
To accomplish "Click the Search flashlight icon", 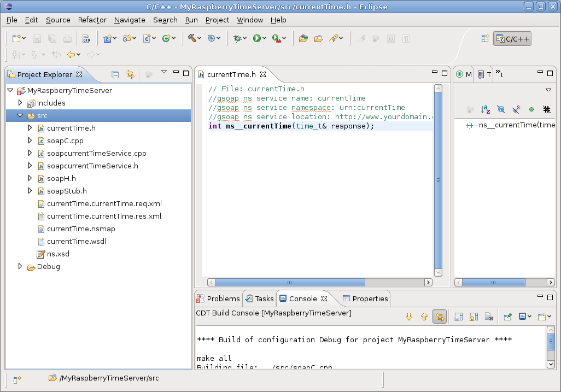I will [334, 38].
